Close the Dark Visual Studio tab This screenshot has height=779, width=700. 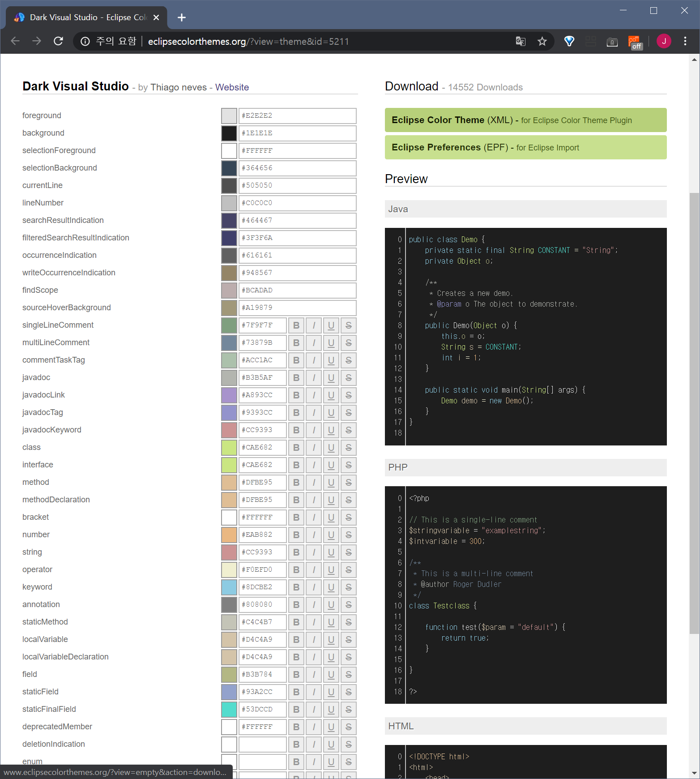pyautogui.click(x=156, y=17)
